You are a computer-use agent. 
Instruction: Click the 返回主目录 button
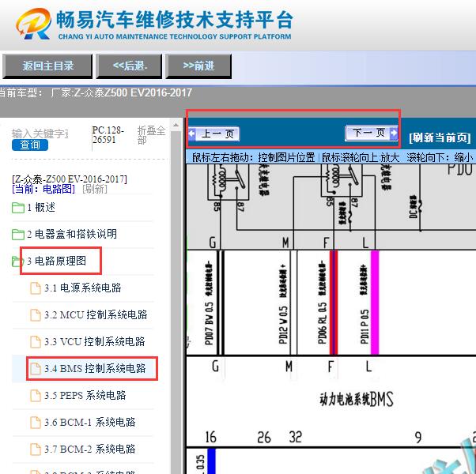[x=47, y=66]
